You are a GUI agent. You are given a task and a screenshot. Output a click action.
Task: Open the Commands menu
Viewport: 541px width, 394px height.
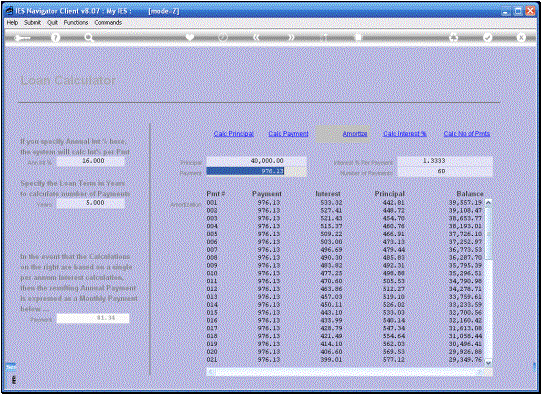[x=108, y=22]
